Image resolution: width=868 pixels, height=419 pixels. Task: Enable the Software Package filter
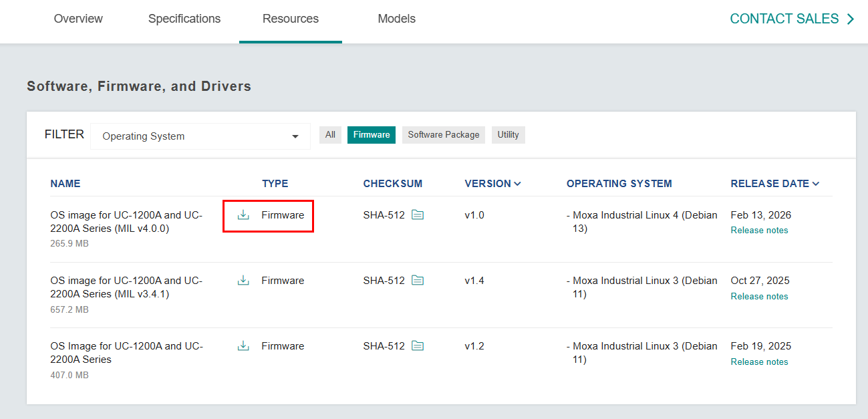pos(444,135)
